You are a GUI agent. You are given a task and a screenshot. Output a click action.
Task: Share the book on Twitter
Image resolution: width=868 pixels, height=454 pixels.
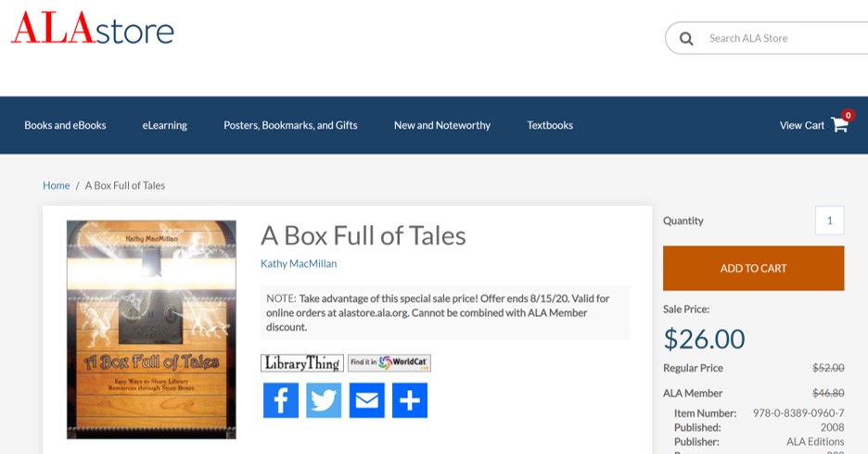pyautogui.click(x=324, y=400)
